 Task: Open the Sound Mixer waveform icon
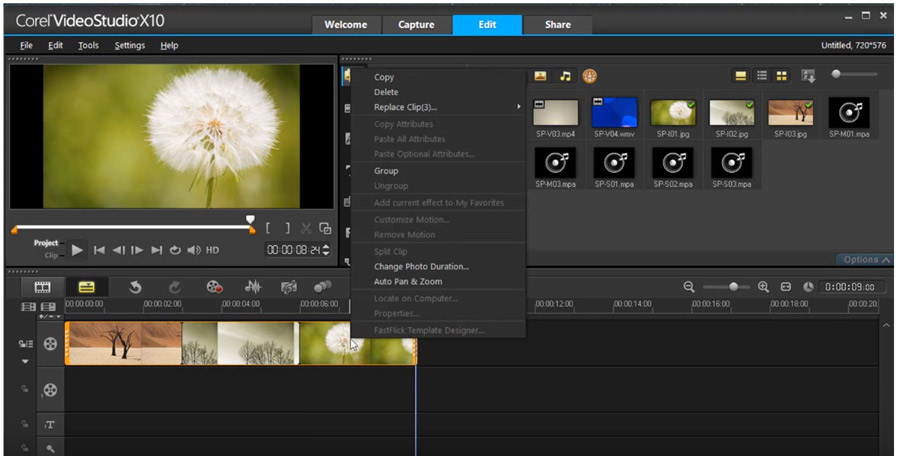pos(253,287)
